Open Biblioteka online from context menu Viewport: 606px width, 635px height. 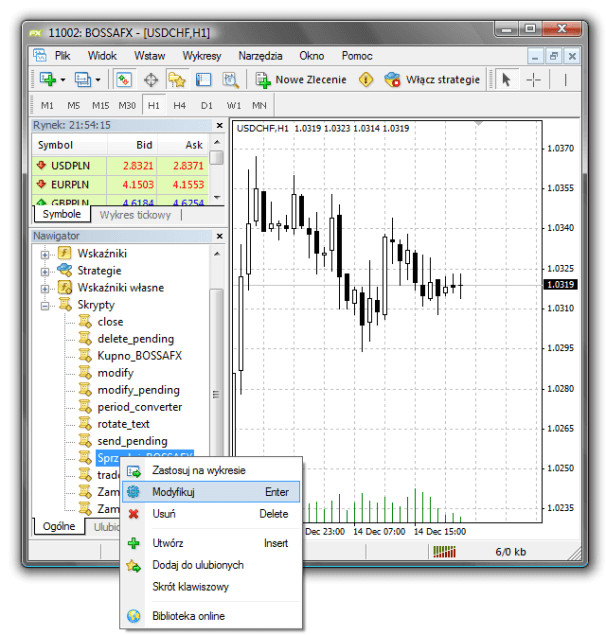click(211, 616)
